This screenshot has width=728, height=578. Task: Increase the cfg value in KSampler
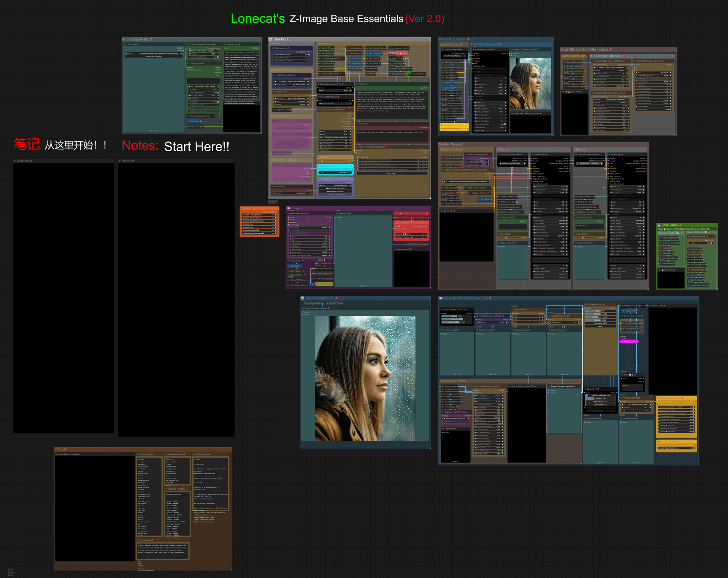click(330, 240)
